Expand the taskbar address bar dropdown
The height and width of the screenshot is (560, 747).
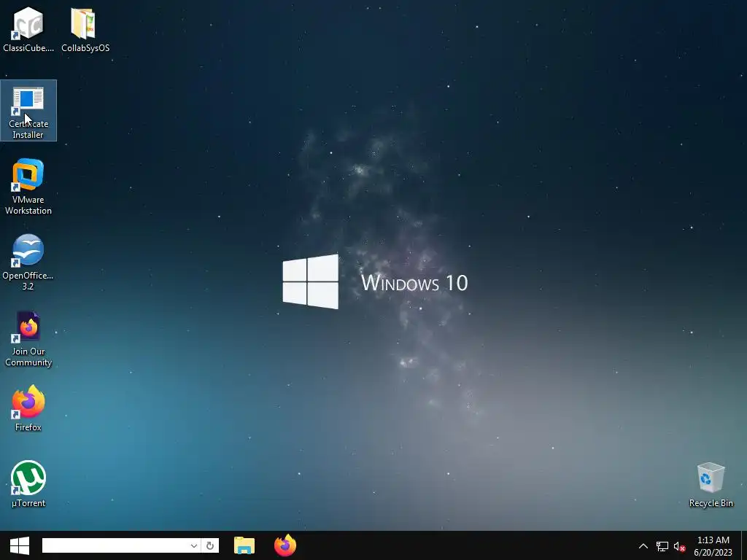(x=194, y=545)
